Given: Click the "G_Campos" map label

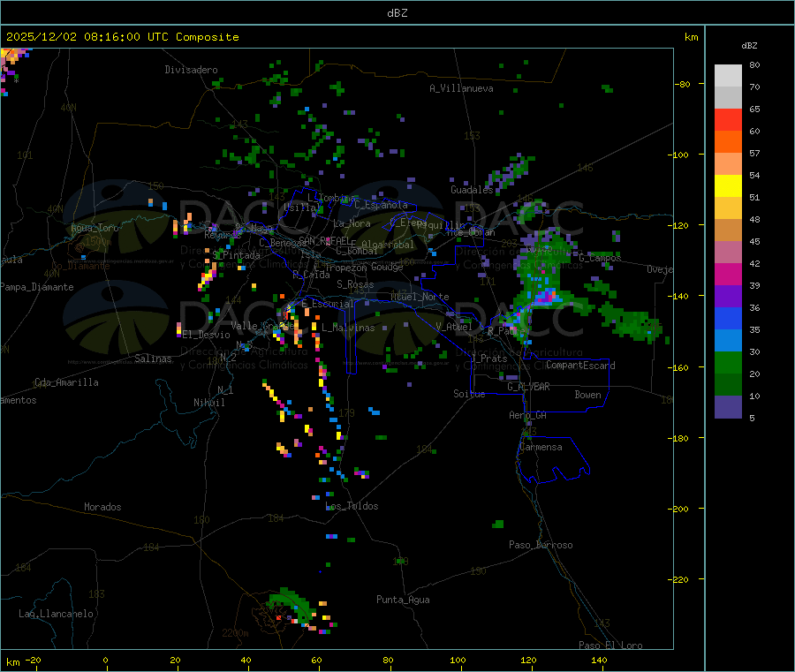Looking at the screenshot, I should click(x=600, y=258).
